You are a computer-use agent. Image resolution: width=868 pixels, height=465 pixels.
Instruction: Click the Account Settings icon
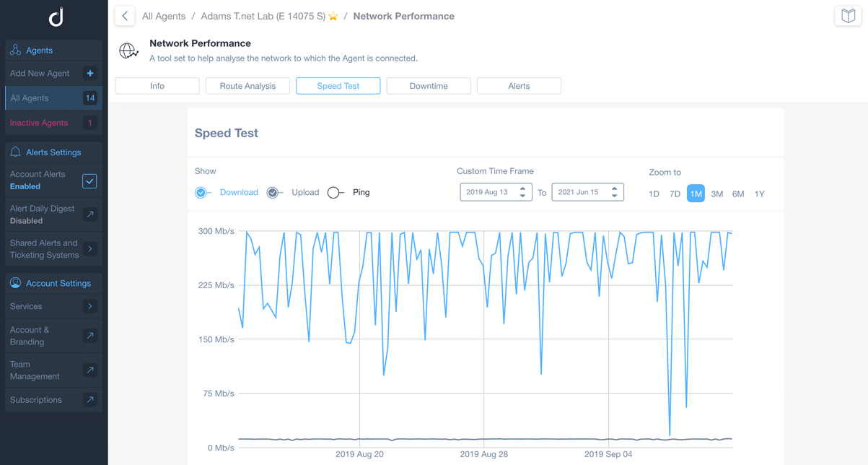point(17,282)
